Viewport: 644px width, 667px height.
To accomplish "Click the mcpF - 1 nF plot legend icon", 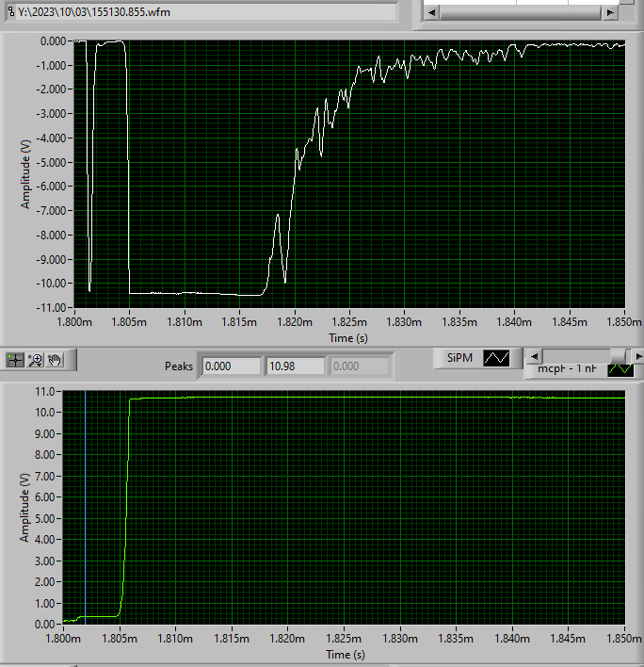I will [620, 369].
